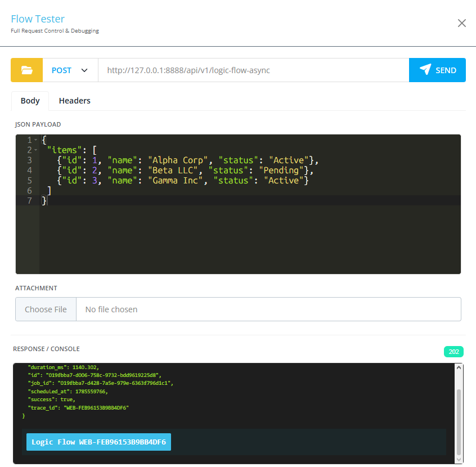The width and height of the screenshot is (476, 467).
Task: Click the "duration_ms" value 1140.302
Action: click(x=86, y=367)
